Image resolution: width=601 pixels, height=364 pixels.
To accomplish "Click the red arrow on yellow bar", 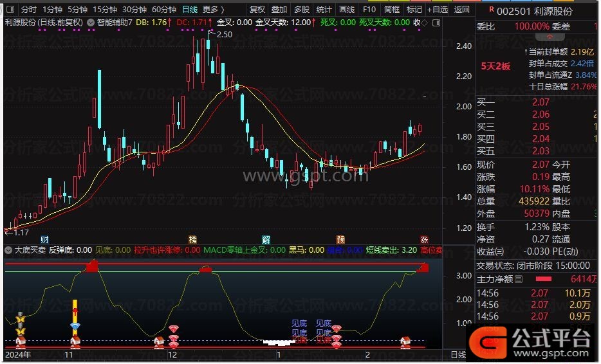I will (75, 311).
